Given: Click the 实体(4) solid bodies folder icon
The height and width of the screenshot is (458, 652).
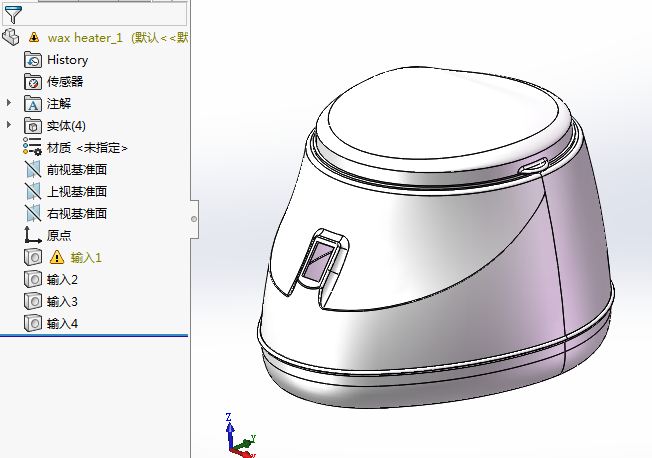Looking at the screenshot, I should pos(33,126).
